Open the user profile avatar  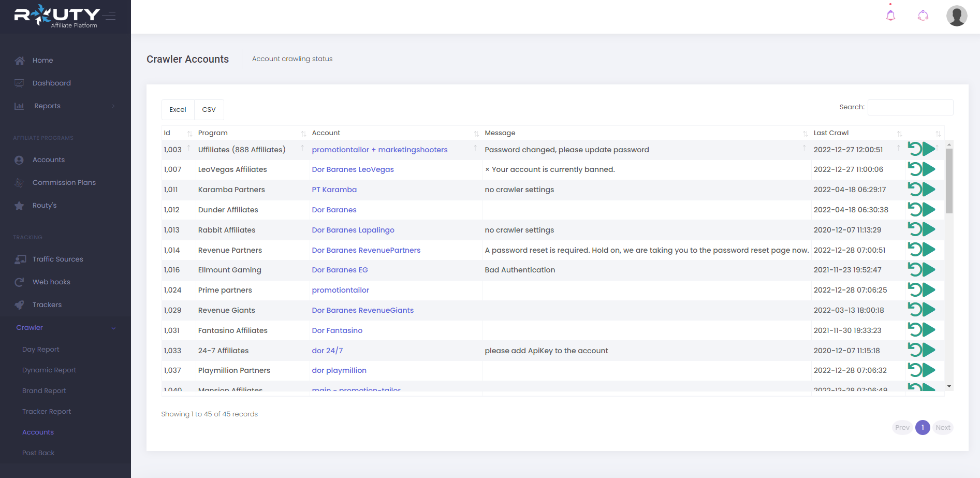coord(957,16)
